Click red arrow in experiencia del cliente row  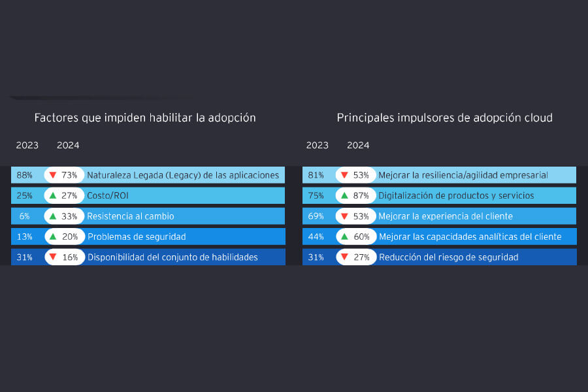(344, 216)
